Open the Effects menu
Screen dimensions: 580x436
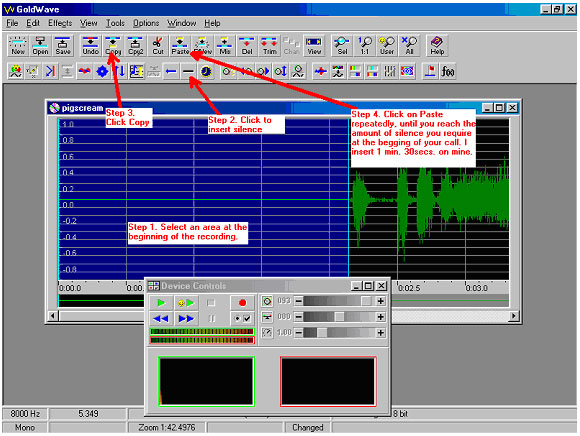[60, 23]
